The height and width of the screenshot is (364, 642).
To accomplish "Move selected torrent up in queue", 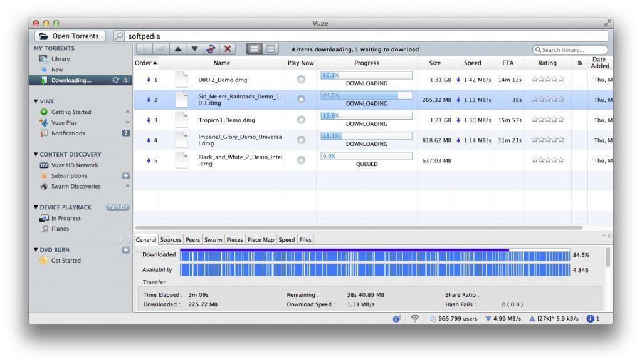I will click(x=177, y=49).
